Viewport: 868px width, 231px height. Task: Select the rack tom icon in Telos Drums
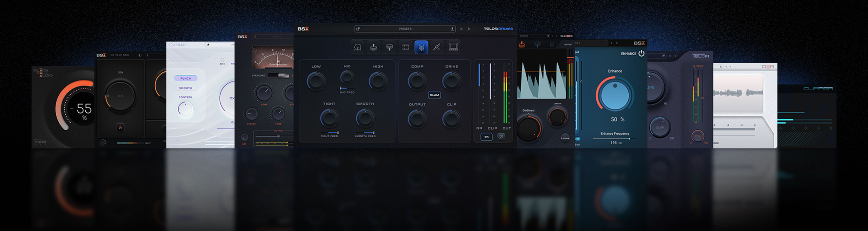(x=405, y=47)
